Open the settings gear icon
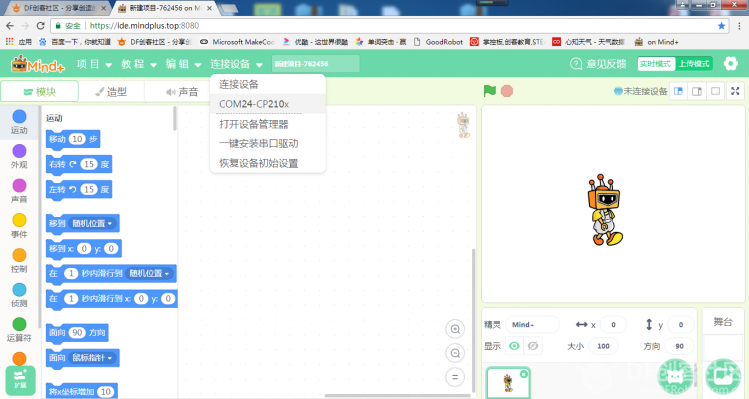Viewport: 749px width, 399px height. 730,64
